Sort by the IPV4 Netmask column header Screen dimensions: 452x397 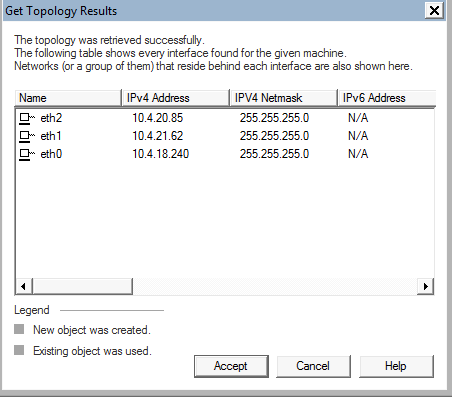point(284,98)
